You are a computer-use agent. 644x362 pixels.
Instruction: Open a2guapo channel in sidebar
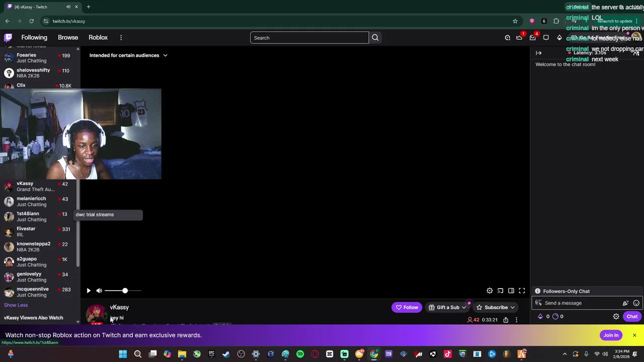(38, 262)
